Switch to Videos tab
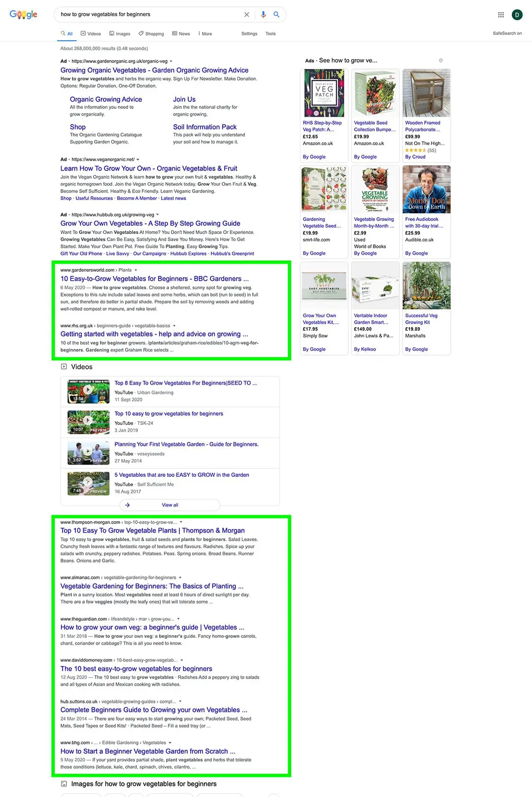The image size is (532, 797). click(x=91, y=33)
